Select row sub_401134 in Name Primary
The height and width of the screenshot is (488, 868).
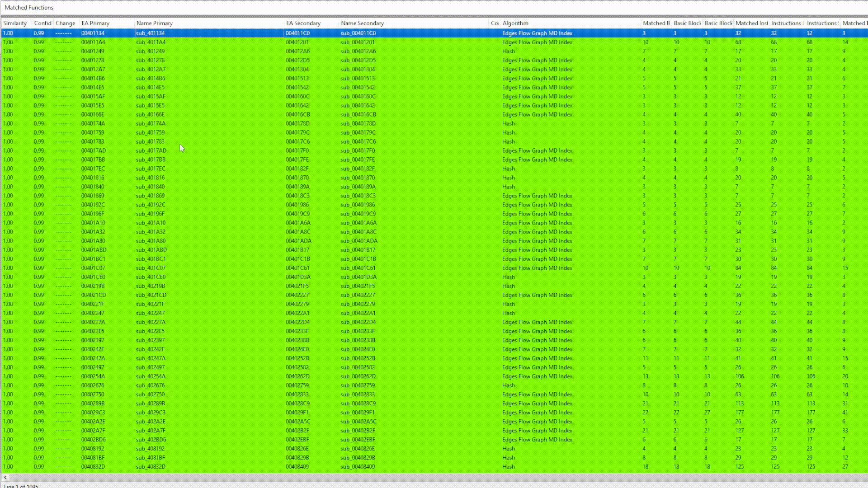(150, 33)
